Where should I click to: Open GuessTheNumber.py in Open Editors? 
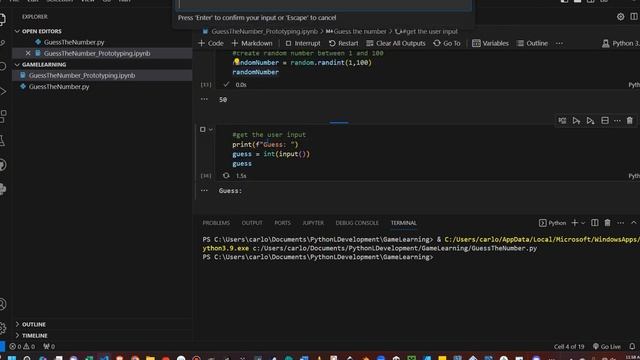tap(74, 42)
